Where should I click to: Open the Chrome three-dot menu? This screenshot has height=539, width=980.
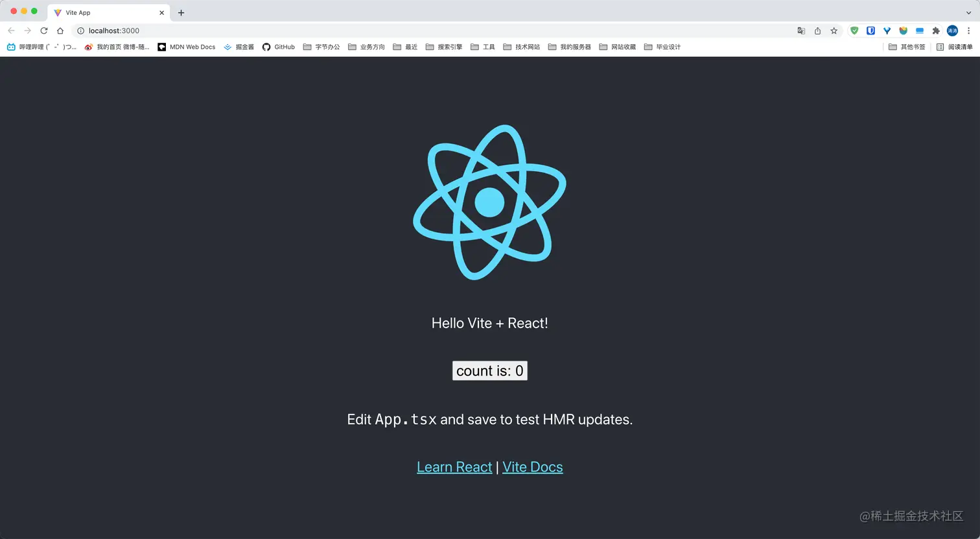[x=968, y=30]
